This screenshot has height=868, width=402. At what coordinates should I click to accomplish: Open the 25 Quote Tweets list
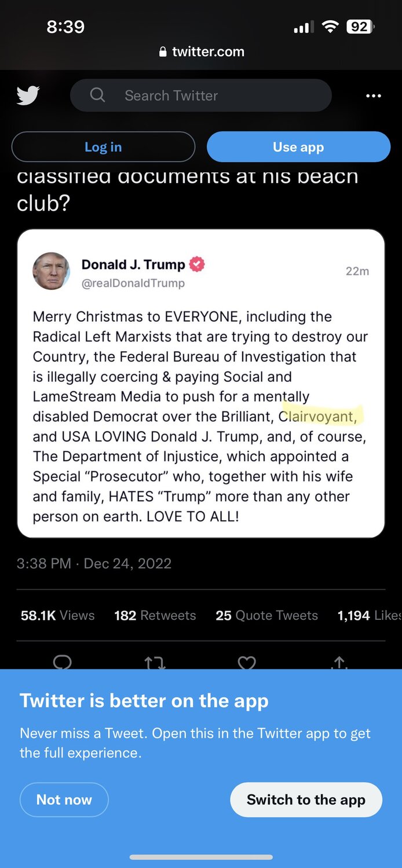pos(266,615)
